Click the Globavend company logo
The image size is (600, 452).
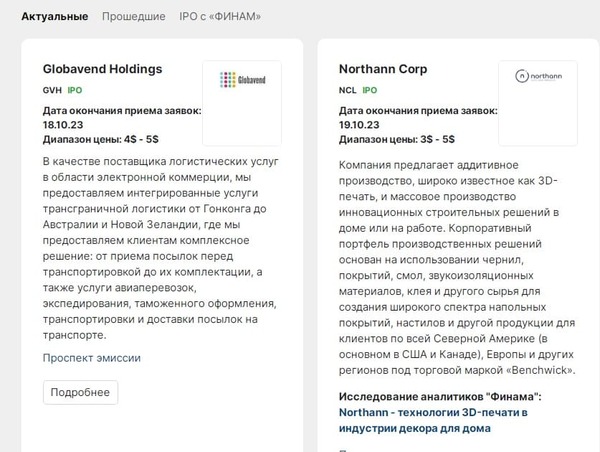(242, 79)
